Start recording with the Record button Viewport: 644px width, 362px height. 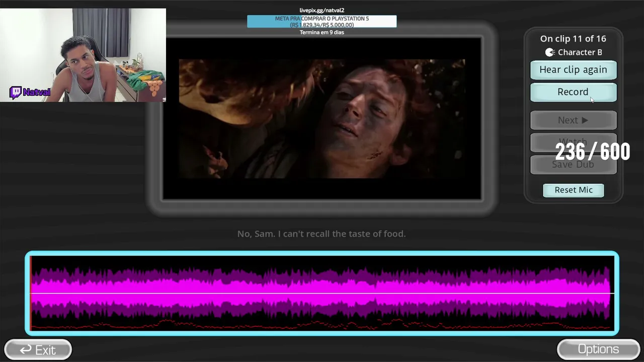573,92
